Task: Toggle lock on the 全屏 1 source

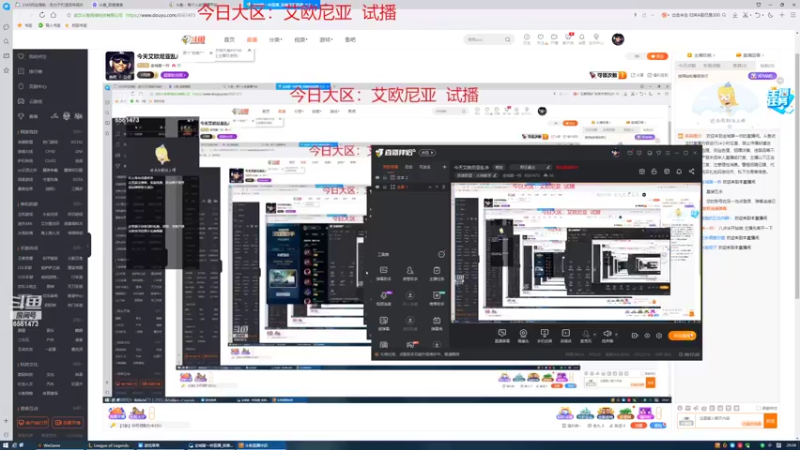Action: (385, 187)
